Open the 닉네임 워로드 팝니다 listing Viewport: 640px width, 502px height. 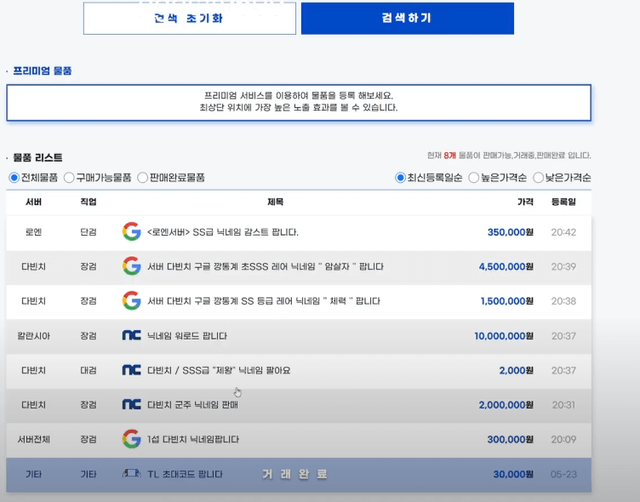pyautogui.click(x=187, y=335)
